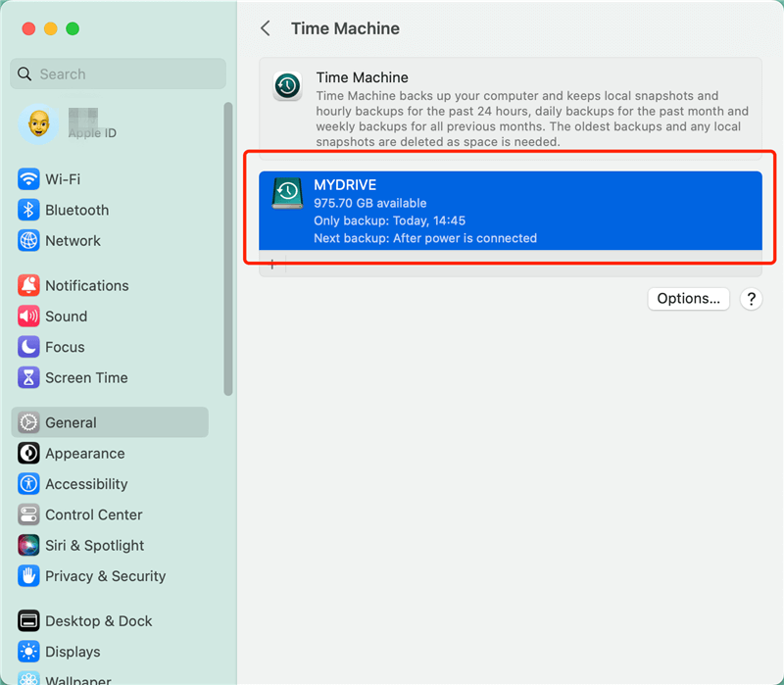This screenshot has height=685, width=784.
Task: Go back using the back chevron
Action: point(265,28)
